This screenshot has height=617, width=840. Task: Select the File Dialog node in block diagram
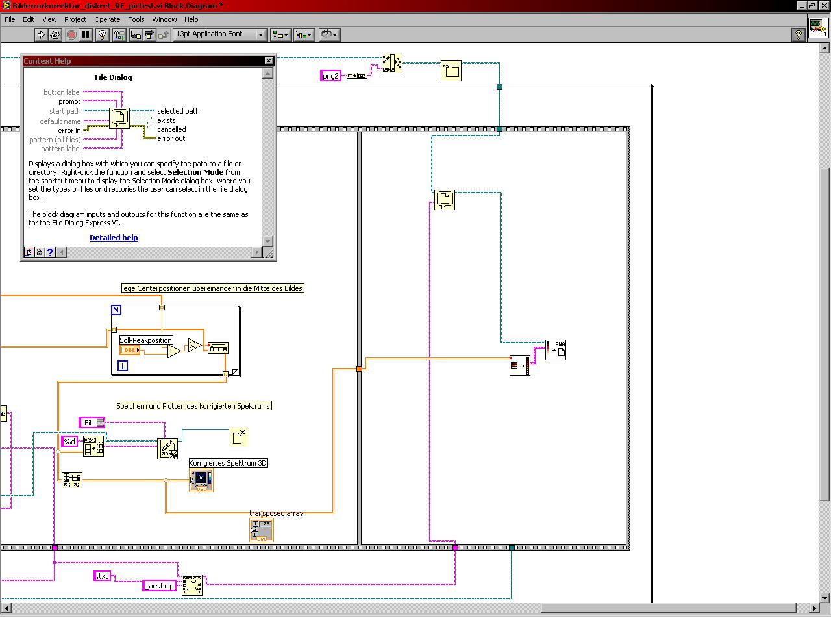tap(444, 199)
